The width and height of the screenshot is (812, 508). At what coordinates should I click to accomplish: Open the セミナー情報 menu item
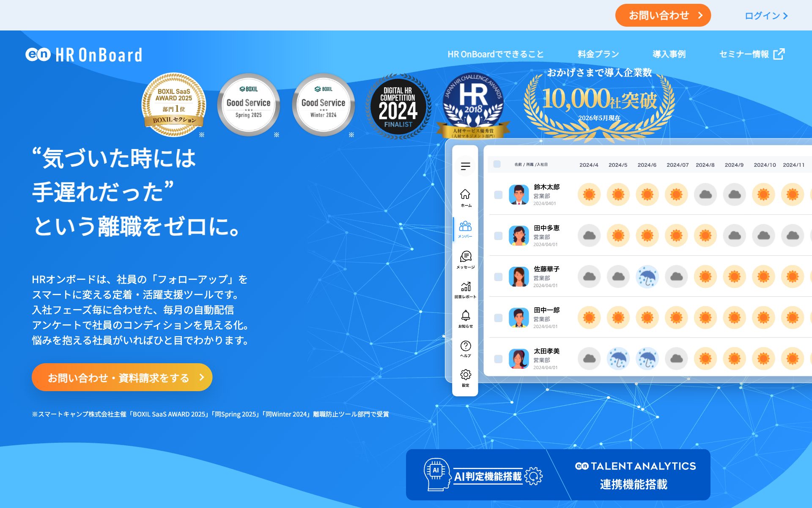tap(744, 54)
